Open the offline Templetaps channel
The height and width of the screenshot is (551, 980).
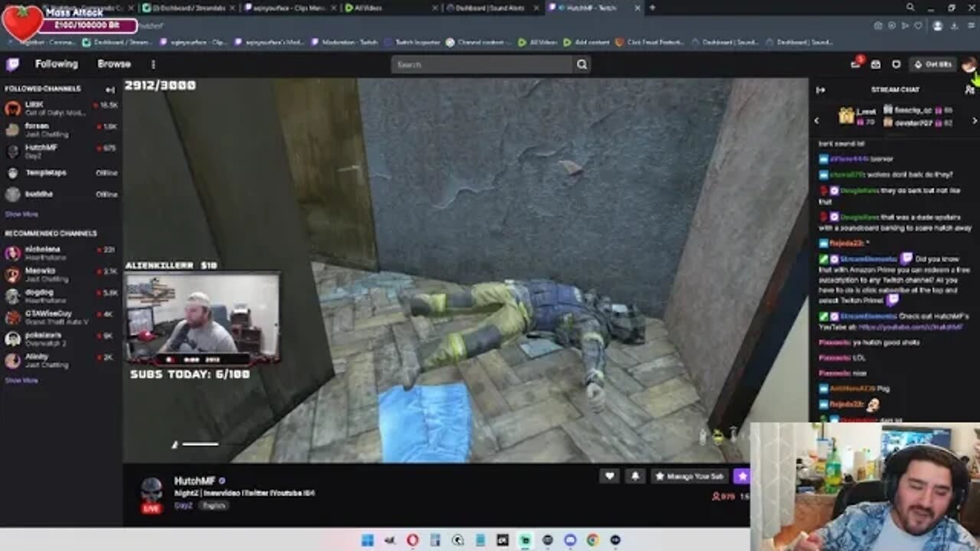[x=61, y=172]
